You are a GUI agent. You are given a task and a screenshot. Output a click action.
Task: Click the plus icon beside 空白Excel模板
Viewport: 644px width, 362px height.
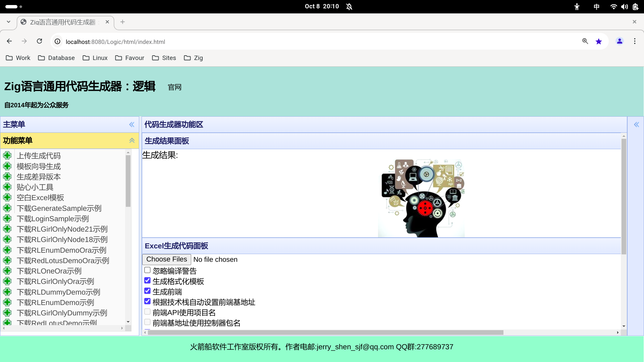pyautogui.click(x=7, y=197)
